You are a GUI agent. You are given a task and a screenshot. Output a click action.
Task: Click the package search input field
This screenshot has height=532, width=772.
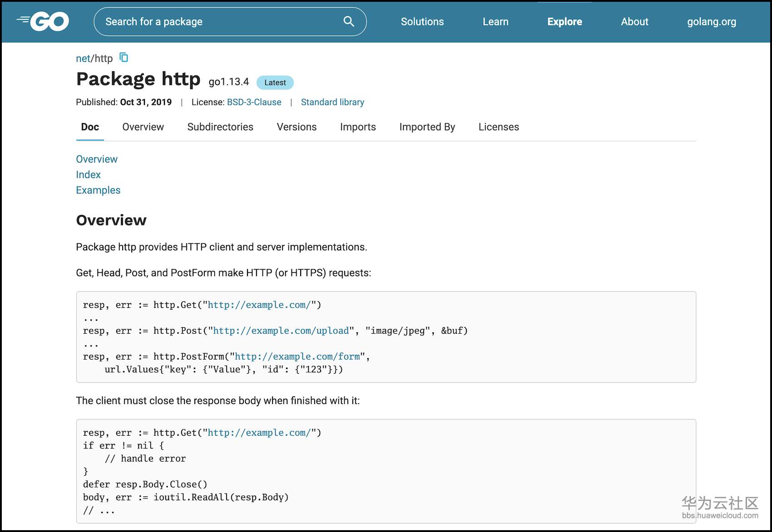(x=204, y=21)
